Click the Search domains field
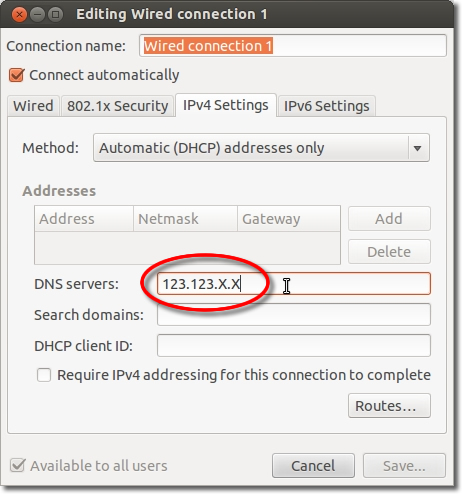 click(x=294, y=315)
